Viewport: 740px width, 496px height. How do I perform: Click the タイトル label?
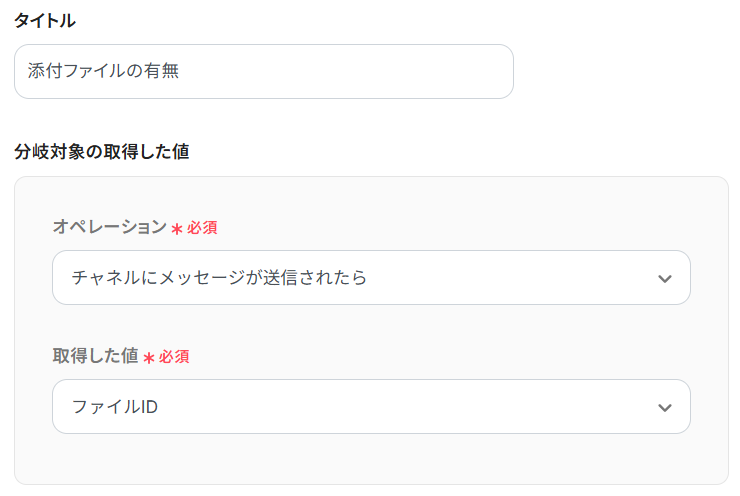pyautogui.click(x=44, y=20)
